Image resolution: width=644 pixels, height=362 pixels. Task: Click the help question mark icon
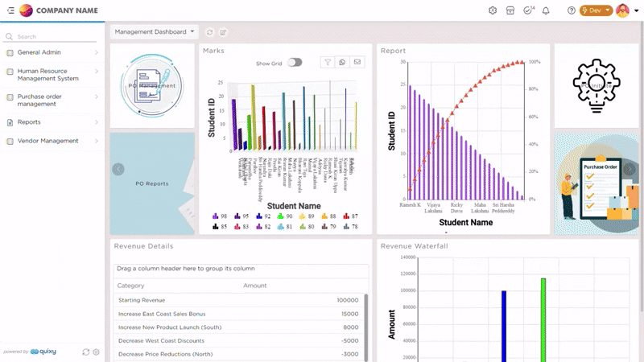click(x=572, y=10)
